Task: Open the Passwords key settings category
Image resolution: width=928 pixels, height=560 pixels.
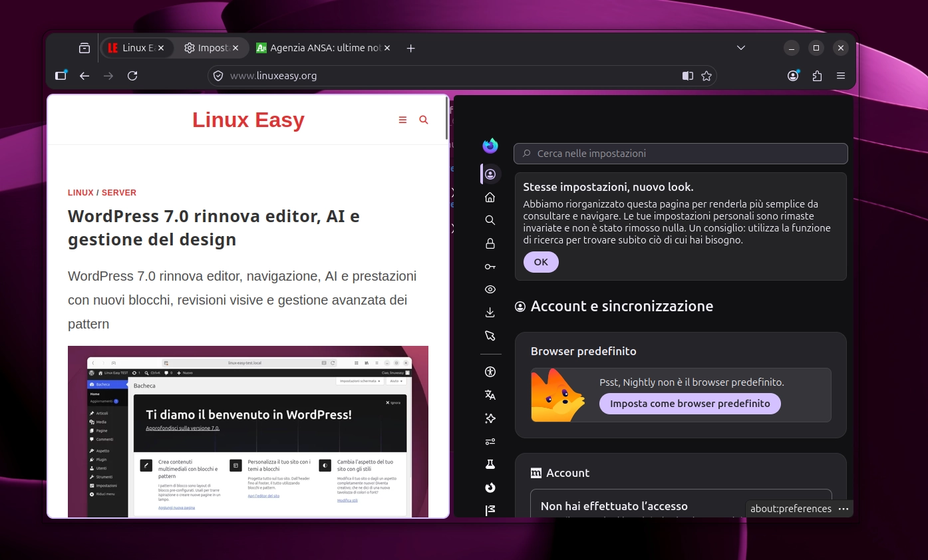Action: click(490, 267)
